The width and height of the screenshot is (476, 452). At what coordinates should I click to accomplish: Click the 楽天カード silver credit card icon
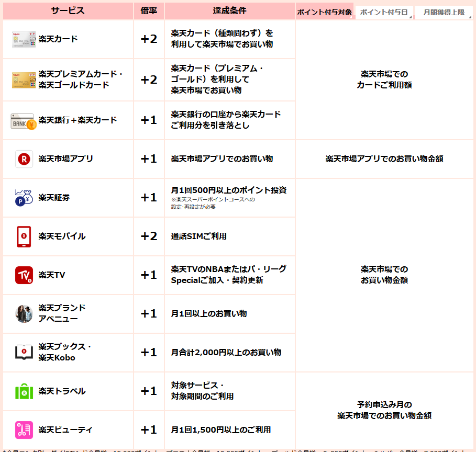coord(24,39)
